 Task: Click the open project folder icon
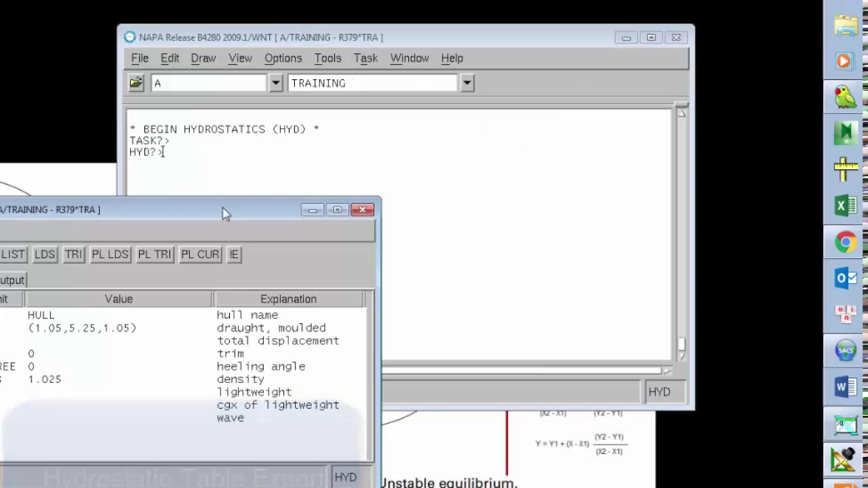(x=136, y=83)
